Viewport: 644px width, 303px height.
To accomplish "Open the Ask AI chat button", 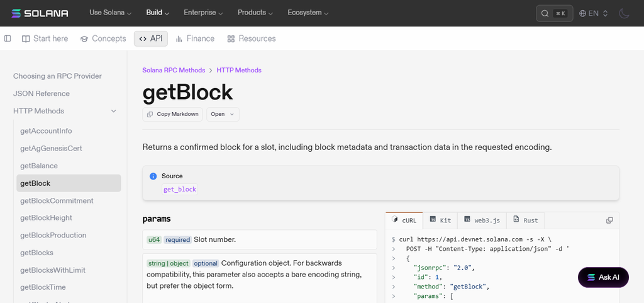I will (x=603, y=278).
